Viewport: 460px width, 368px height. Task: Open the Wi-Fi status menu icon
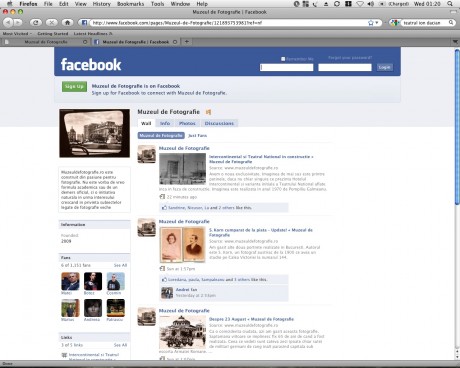(x=360, y=4)
